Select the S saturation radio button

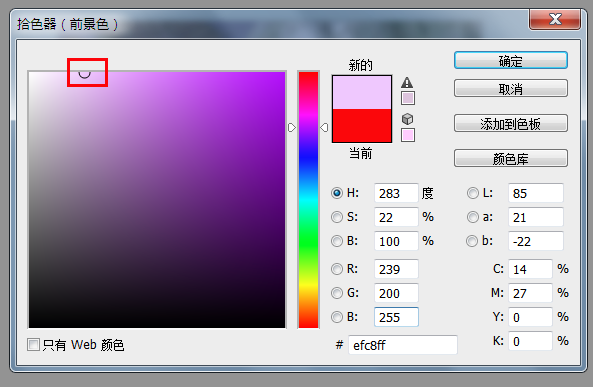(337, 217)
